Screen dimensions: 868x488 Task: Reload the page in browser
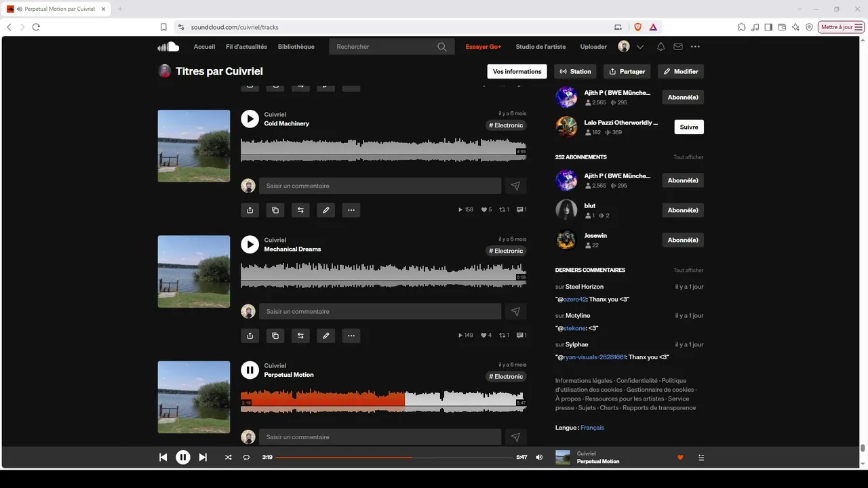pos(36,27)
